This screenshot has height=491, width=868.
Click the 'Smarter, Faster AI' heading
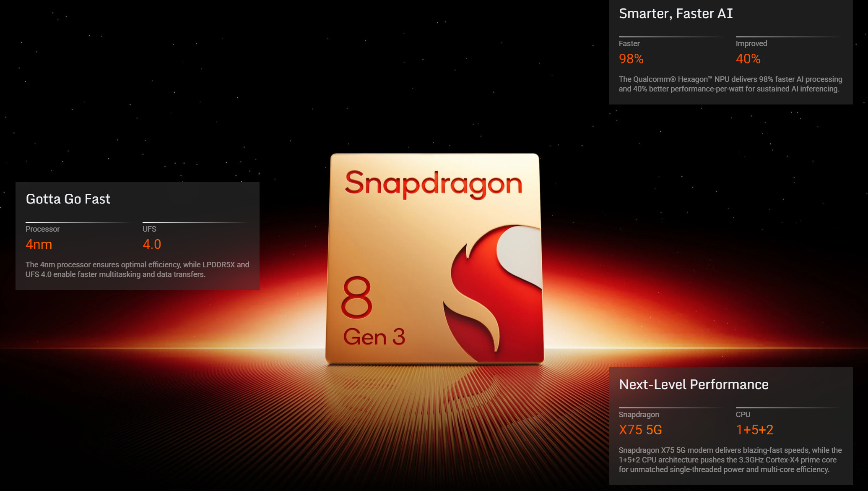676,14
